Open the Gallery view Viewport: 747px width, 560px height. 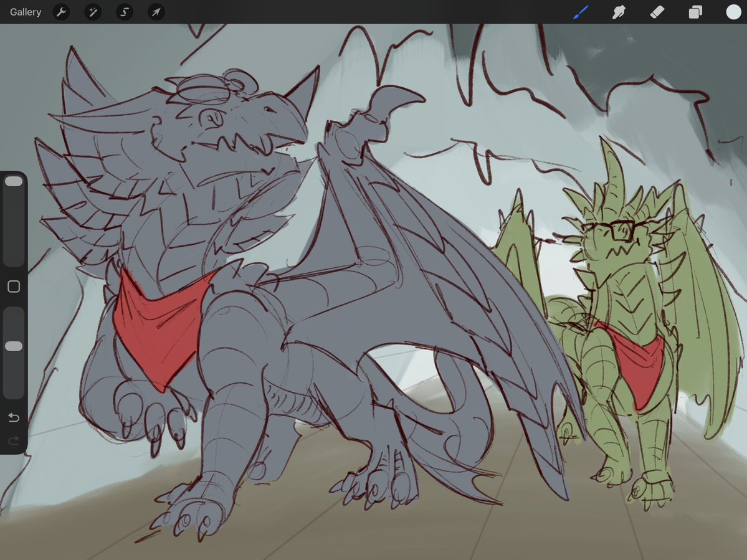26,12
